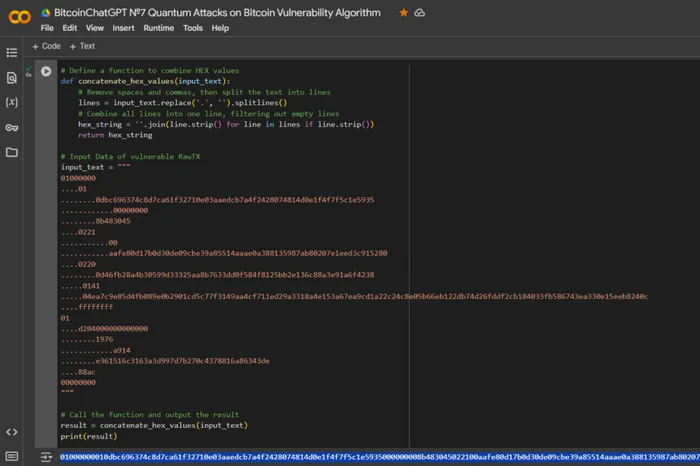
Task: Click the line 'input_text = """'
Action: click(x=96, y=167)
